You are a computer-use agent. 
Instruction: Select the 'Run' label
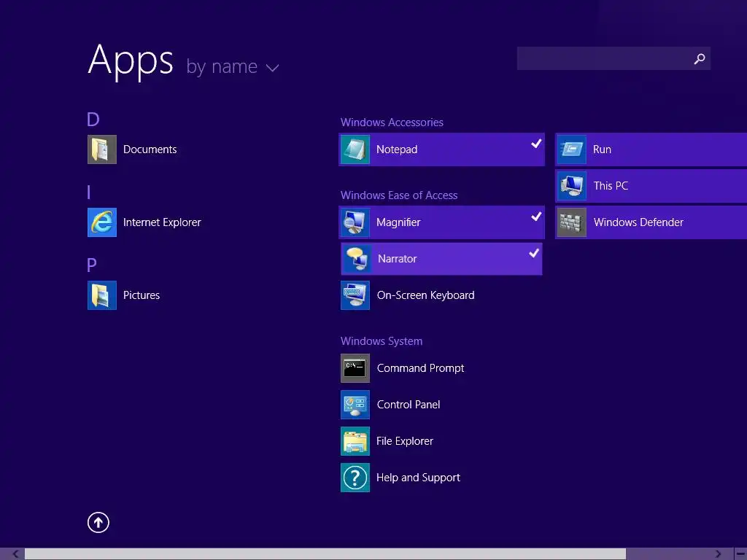click(x=602, y=149)
